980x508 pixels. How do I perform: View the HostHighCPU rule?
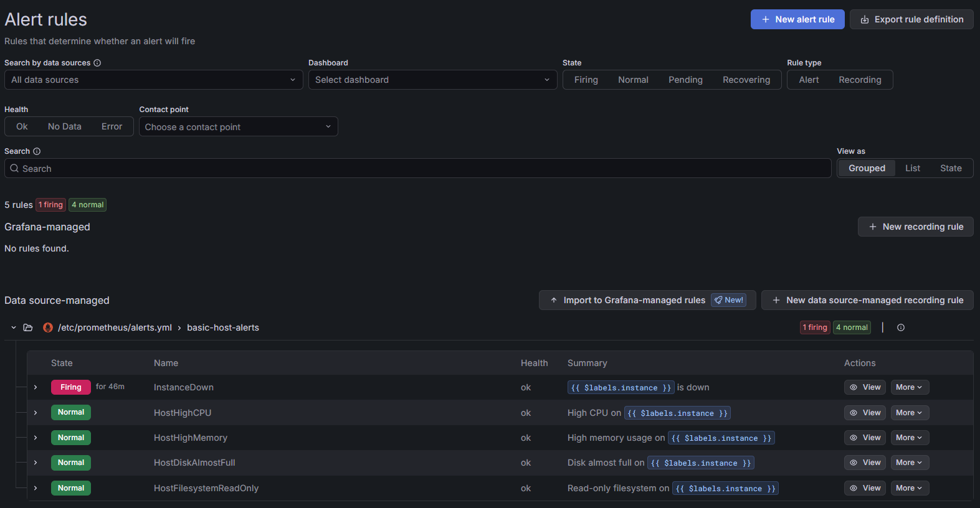point(865,413)
